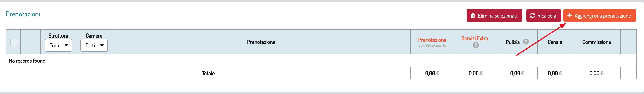Click the plus icon for adding a booking
This screenshot has width=644, height=94.
[569, 15]
